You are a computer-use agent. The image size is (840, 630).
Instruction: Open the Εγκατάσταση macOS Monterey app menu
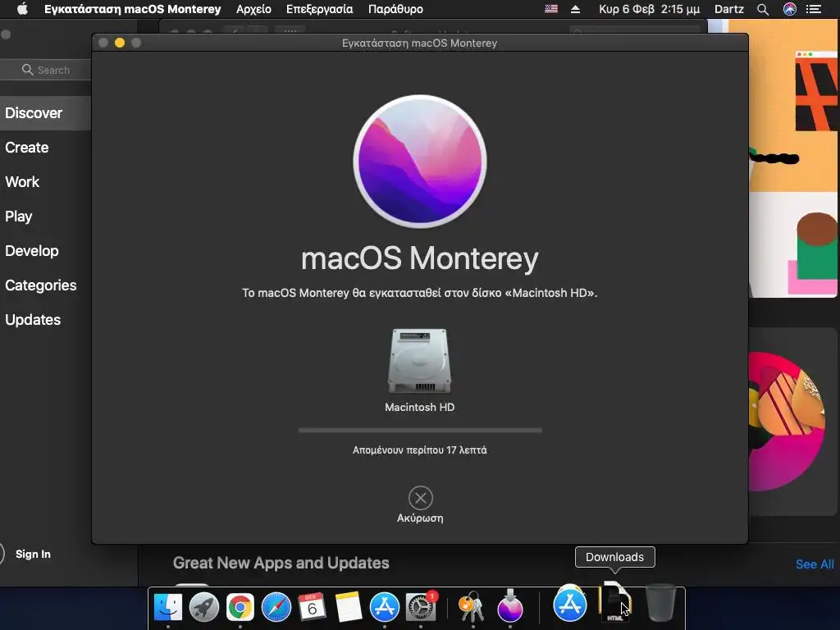tap(132, 9)
